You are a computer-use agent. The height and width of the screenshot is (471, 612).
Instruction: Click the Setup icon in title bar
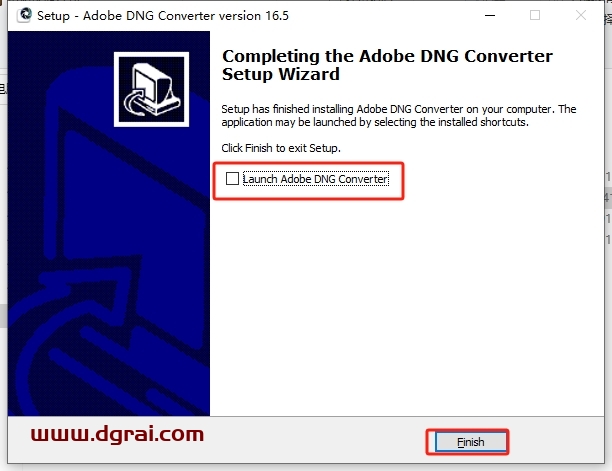tap(24, 15)
